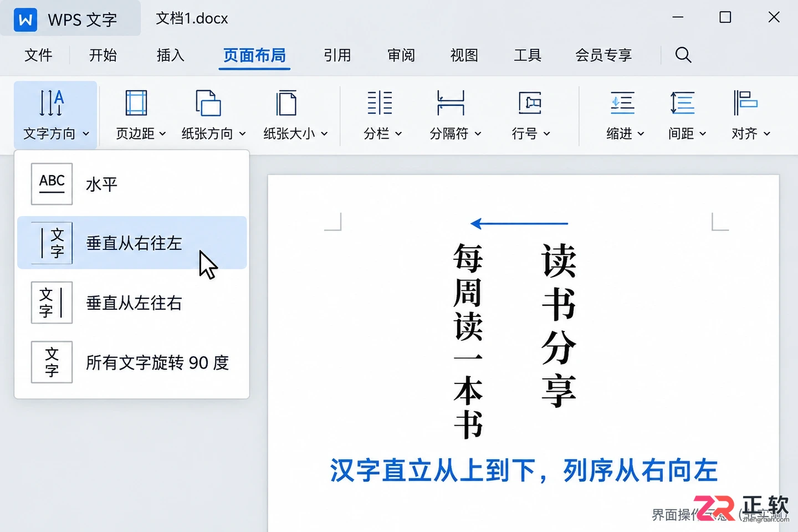The height and width of the screenshot is (532, 798).
Task: Expand the 分栏 dropdown arrow
Action: [x=398, y=134]
